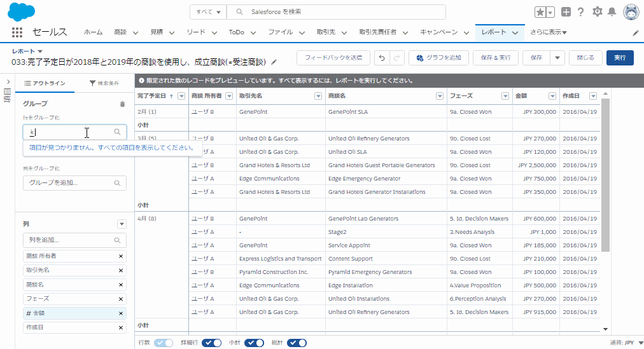The image size is (644, 349).
Task: Go to the ホーム nav tab
Action: [94, 32]
